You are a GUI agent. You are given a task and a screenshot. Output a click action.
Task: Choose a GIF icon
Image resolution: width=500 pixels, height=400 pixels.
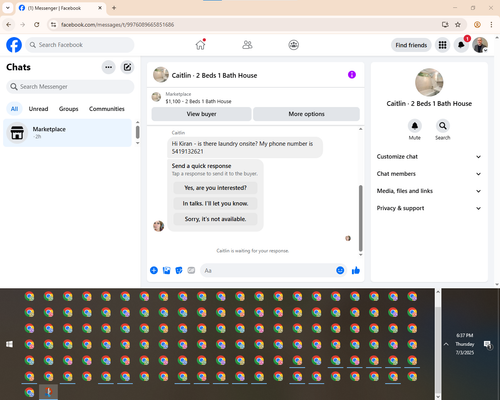191,270
